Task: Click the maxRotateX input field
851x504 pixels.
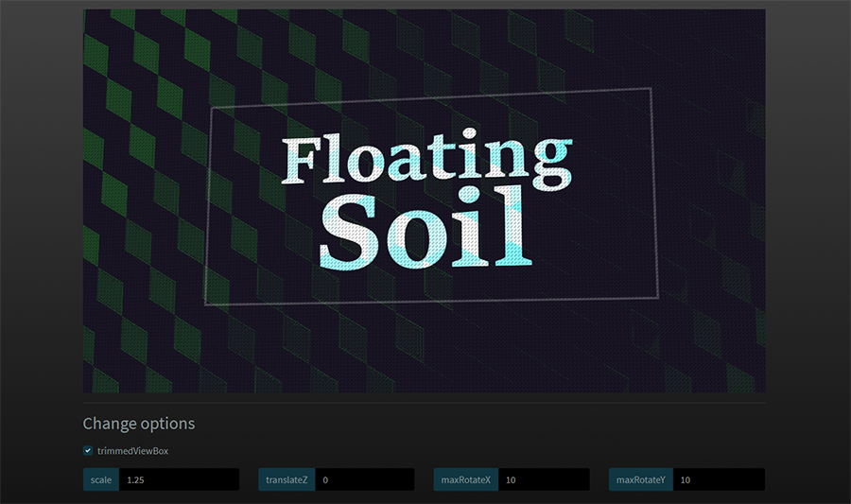Action: pos(544,479)
